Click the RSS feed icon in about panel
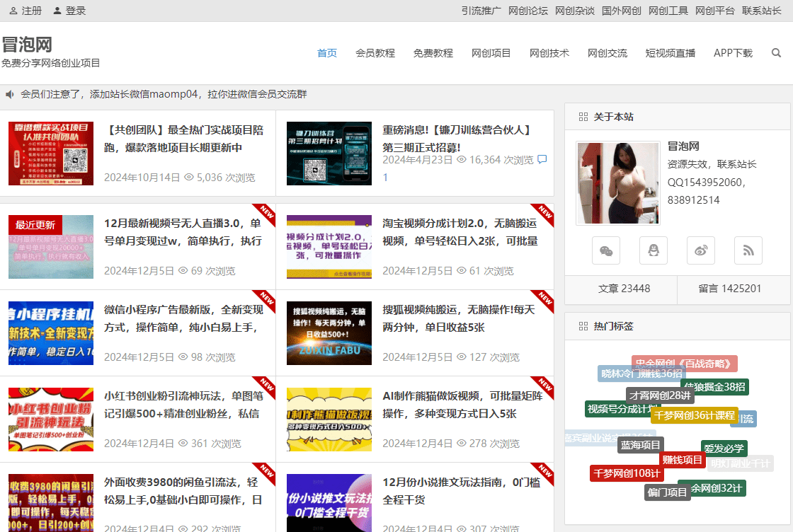Screen dimensions: 793x532 748,250
